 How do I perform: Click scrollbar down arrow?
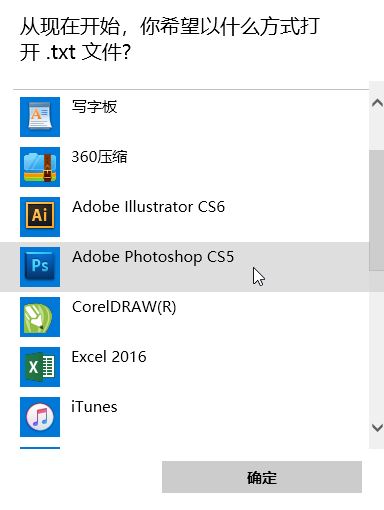click(377, 428)
